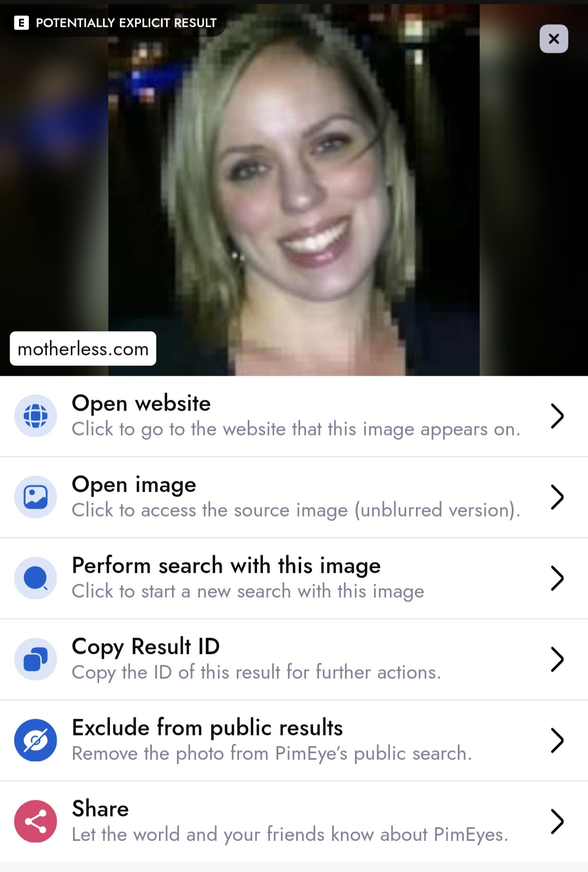Click text 'Let the world and your friends know'

point(290,834)
